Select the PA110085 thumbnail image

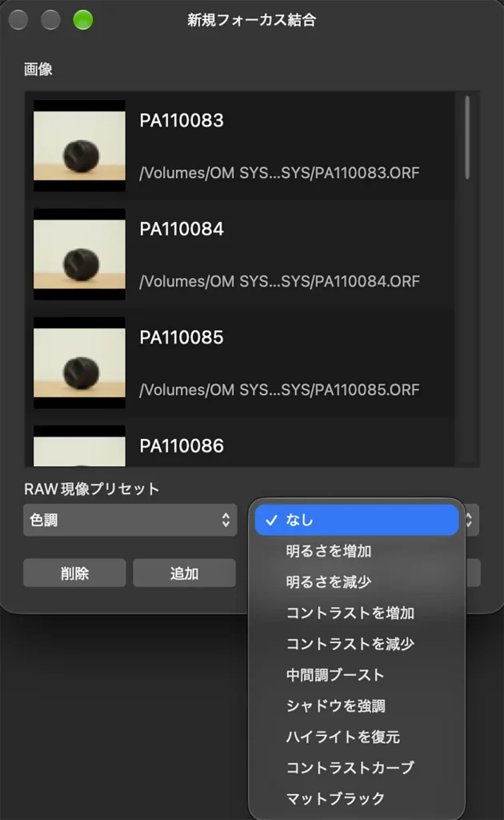tap(79, 363)
